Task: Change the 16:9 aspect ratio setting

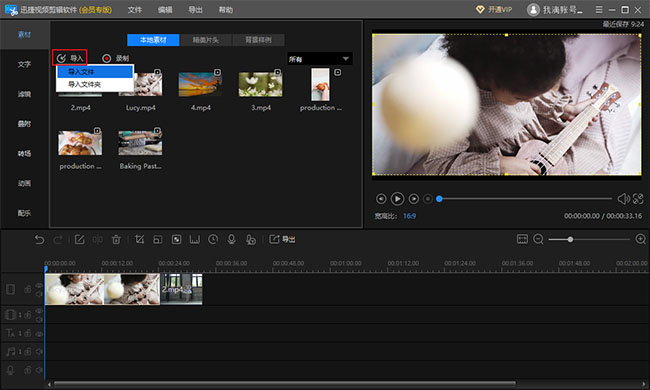Action: (409, 216)
